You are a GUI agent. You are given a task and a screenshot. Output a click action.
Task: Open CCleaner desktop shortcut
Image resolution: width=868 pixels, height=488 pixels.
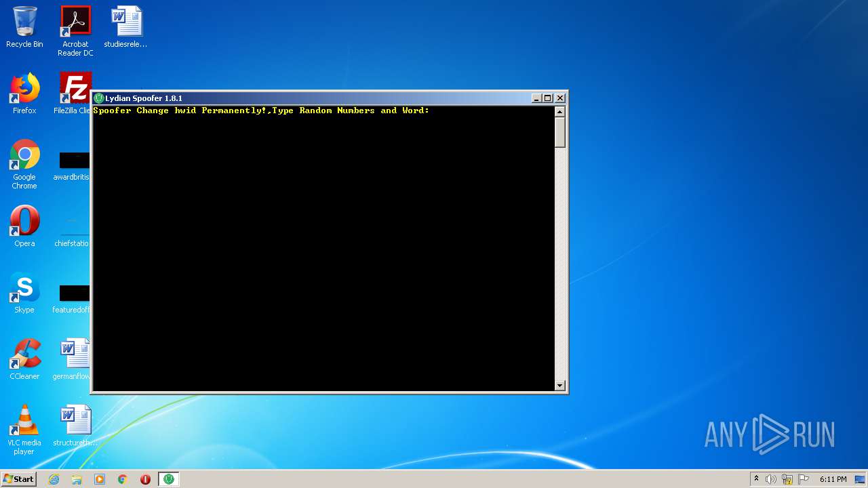tap(24, 359)
